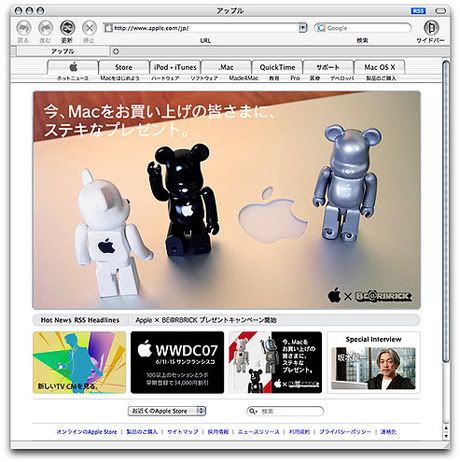Click the ニュースリリース footer link
The width and height of the screenshot is (460, 462).
tap(259, 432)
